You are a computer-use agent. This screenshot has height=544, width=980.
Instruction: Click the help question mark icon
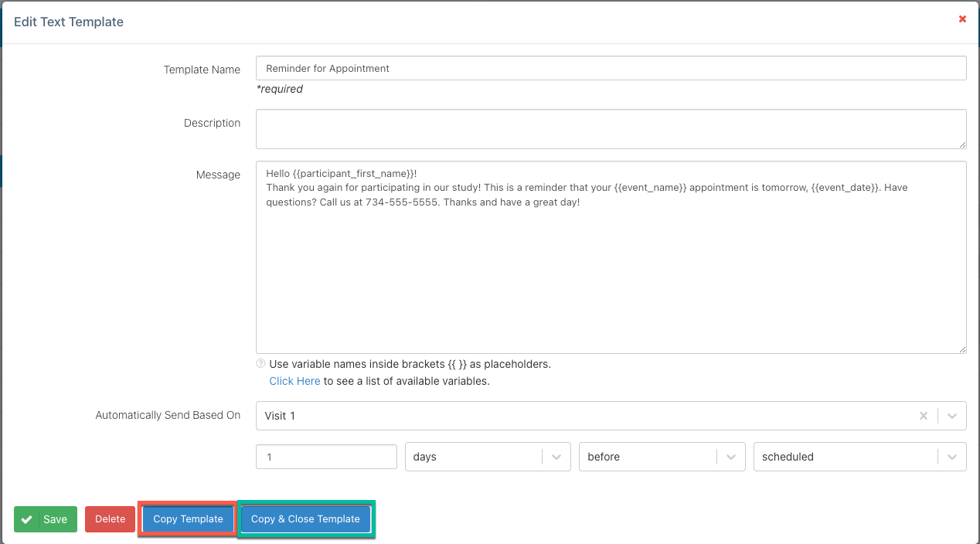pyautogui.click(x=260, y=364)
